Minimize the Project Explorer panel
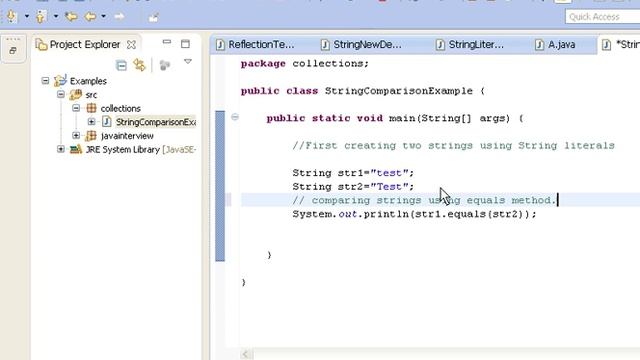Screen dimensions: 640x360 point(167,42)
